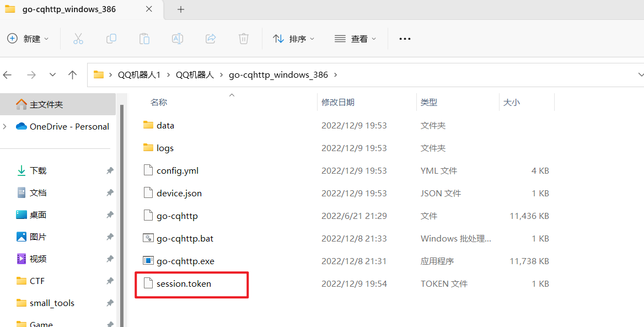Screen dimensions: 644x327
Task: Click the Delete (trash) icon
Action: pos(243,39)
